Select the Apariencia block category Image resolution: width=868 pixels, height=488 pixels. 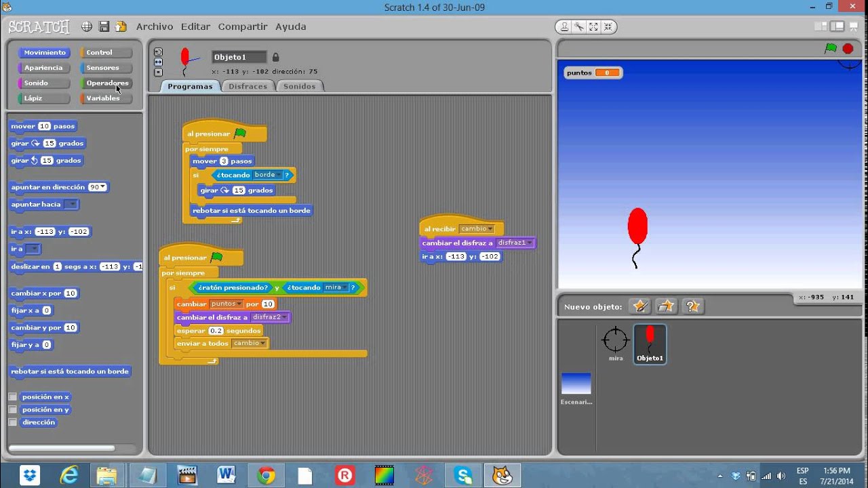[44, 68]
